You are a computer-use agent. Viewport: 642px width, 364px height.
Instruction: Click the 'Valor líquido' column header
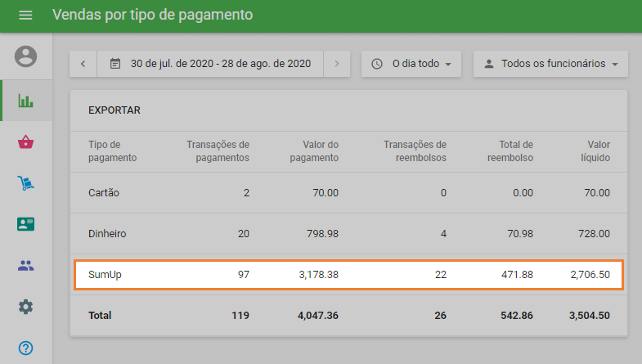(x=593, y=151)
